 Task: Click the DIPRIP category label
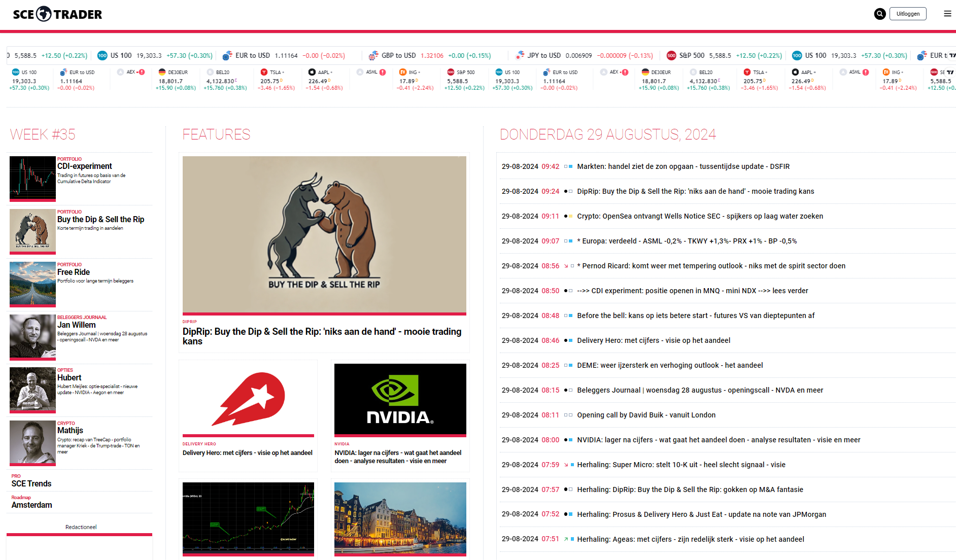[x=190, y=322]
